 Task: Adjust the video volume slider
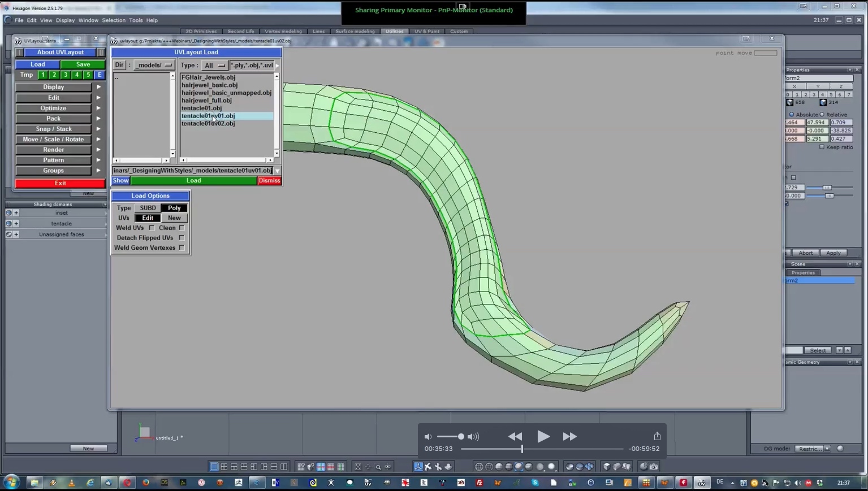point(450,437)
